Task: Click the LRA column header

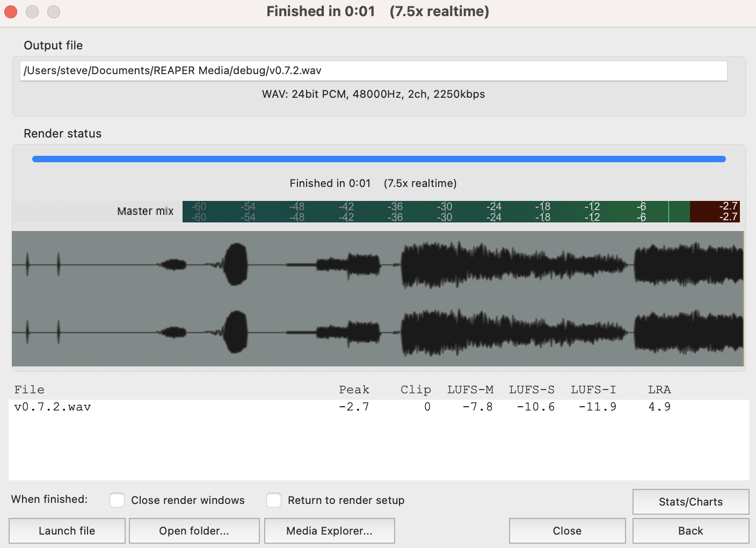Action: tap(659, 389)
